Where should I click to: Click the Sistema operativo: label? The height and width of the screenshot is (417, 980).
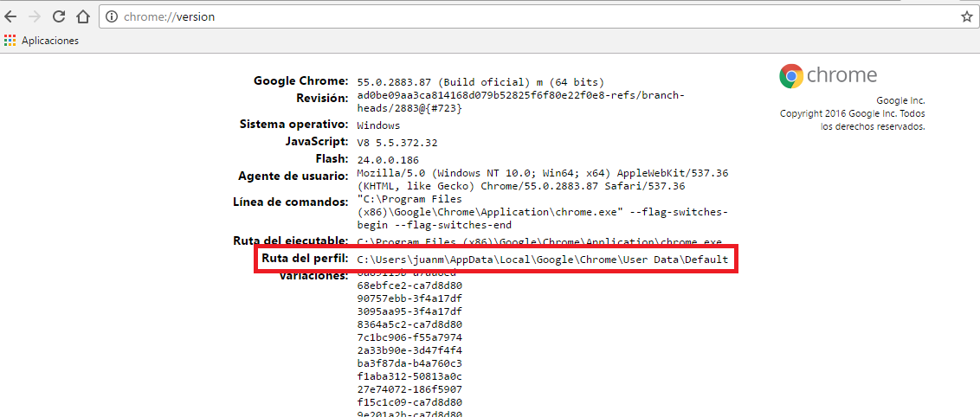pos(293,124)
